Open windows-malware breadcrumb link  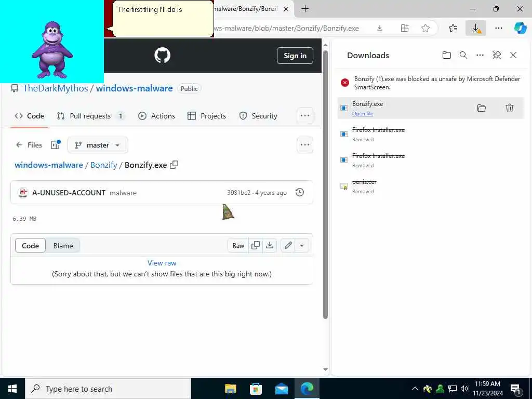click(49, 165)
